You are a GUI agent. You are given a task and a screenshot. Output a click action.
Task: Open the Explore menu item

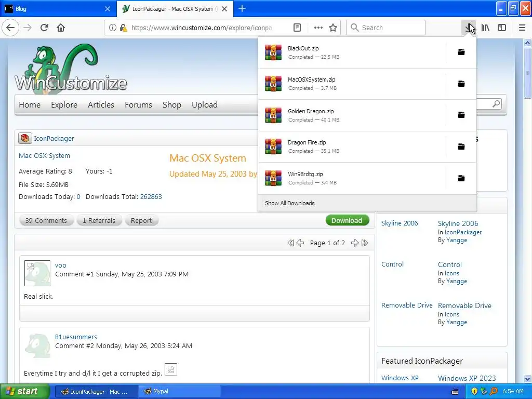pos(64,105)
